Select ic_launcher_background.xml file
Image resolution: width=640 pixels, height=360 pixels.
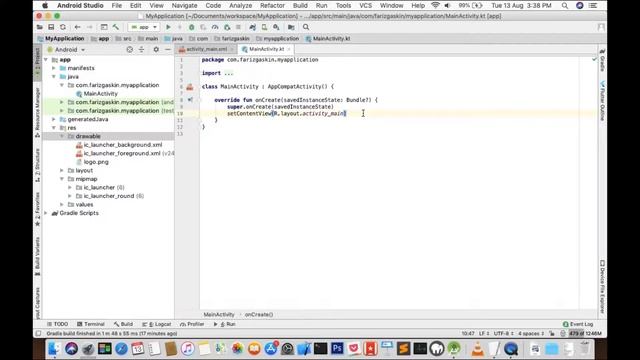(x=122, y=145)
